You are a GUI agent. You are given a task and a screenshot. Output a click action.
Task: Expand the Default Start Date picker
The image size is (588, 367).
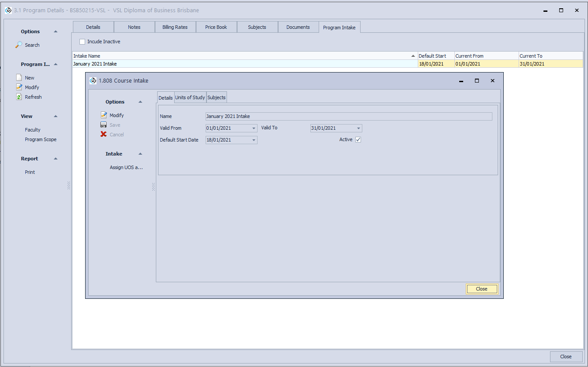(254, 140)
